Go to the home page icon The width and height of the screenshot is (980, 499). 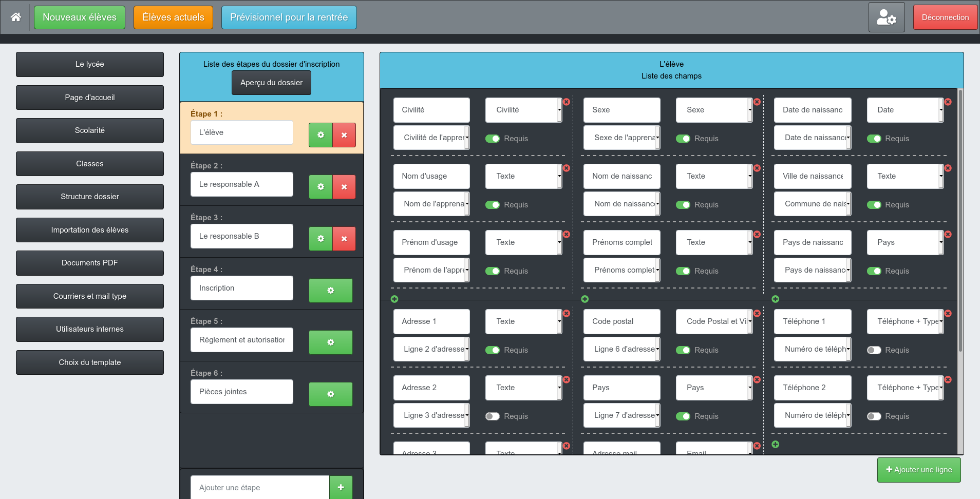point(16,17)
